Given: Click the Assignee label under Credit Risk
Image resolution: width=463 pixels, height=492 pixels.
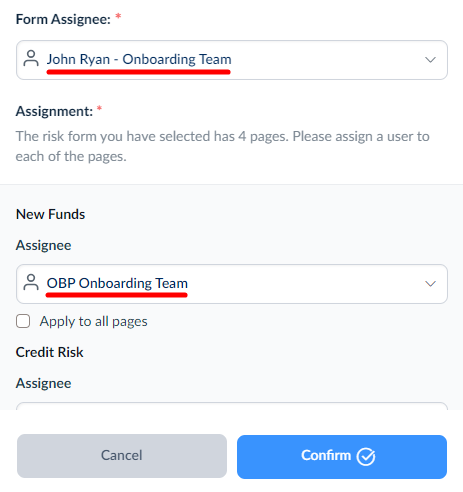Looking at the screenshot, I should [x=44, y=383].
